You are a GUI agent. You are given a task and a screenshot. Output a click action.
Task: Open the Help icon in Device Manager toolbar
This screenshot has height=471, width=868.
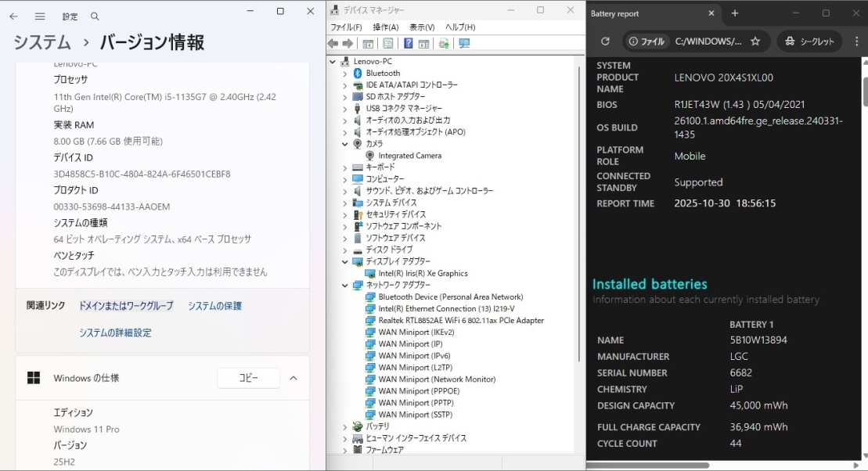pos(408,43)
